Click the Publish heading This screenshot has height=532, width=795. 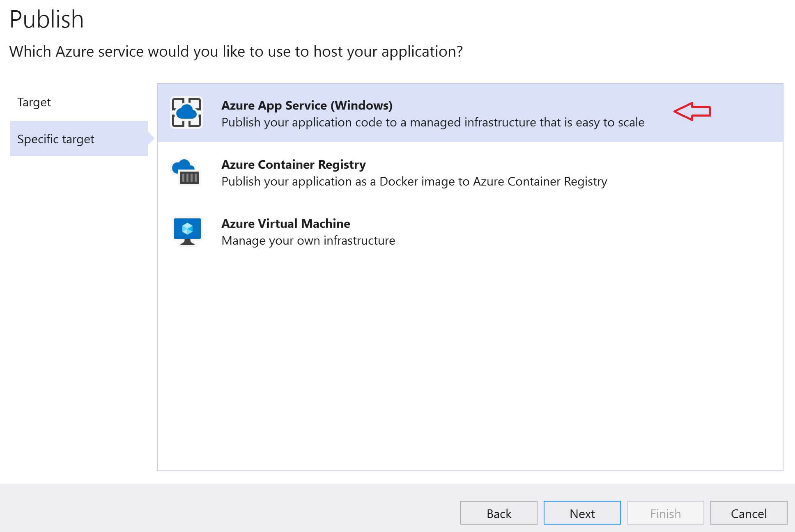pos(46,19)
